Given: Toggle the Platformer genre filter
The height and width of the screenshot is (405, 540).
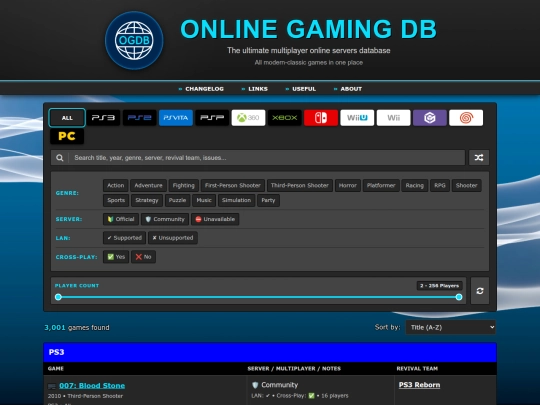Looking at the screenshot, I should [x=381, y=185].
